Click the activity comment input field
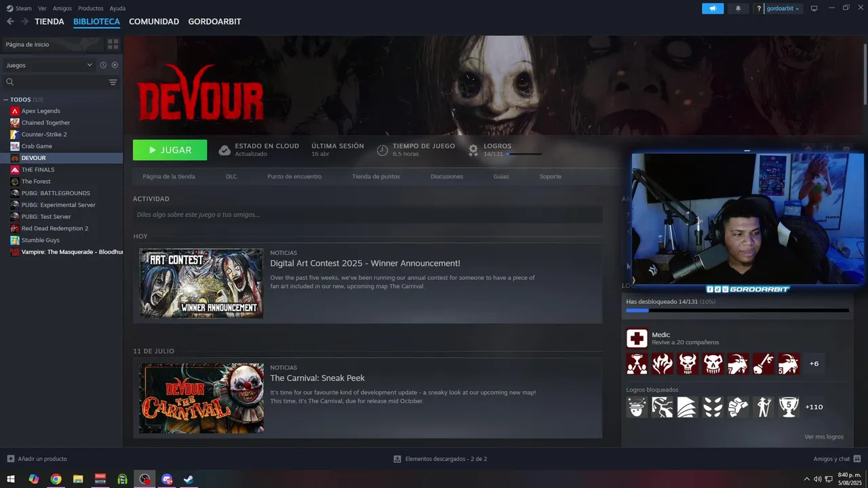868x488 pixels. 368,214
